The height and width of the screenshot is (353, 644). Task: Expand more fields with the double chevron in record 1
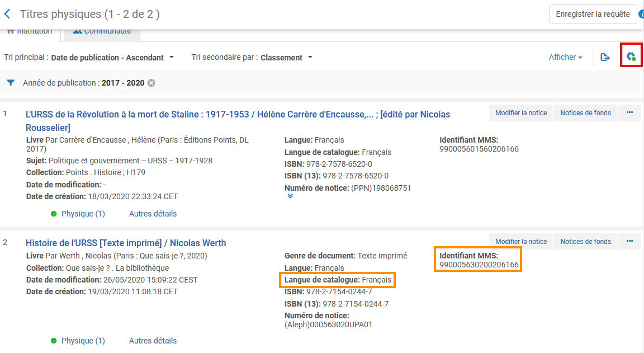pyautogui.click(x=290, y=196)
